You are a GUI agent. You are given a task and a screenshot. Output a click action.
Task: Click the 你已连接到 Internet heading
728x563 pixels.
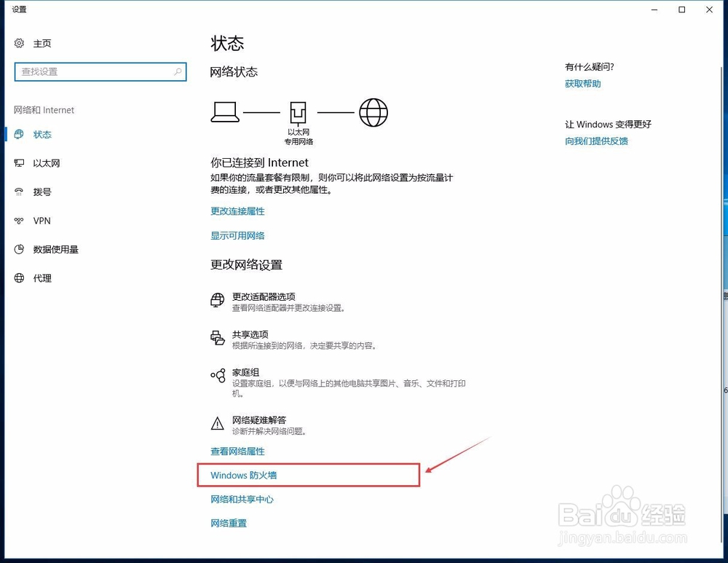click(259, 162)
